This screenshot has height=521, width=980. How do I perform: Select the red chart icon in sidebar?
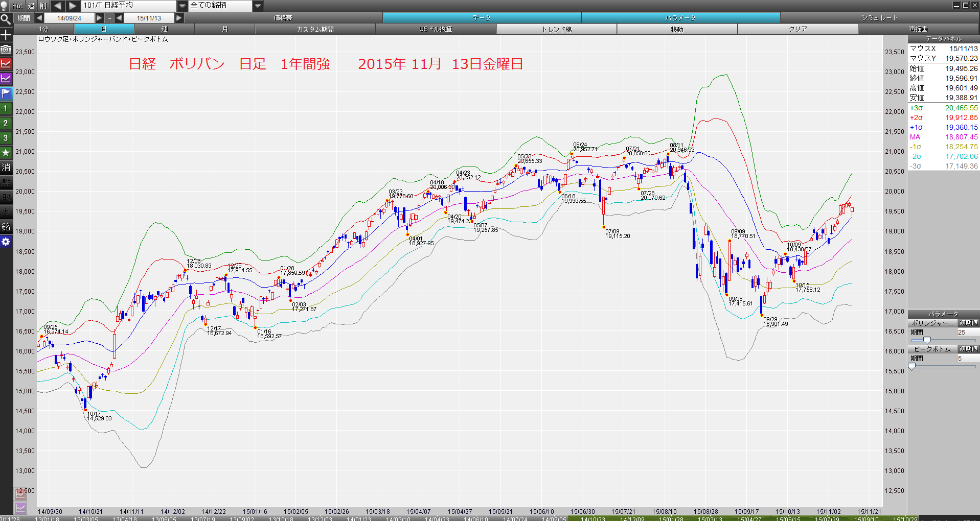click(6, 64)
